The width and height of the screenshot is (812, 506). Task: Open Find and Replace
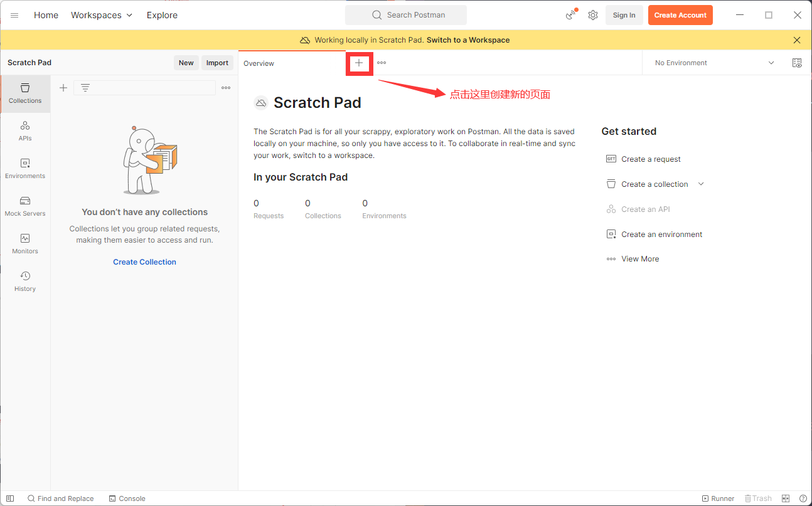[60, 498]
